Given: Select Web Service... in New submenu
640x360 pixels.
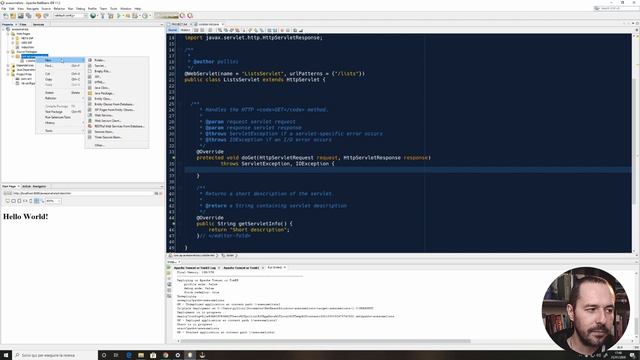Looking at the screenshot, I should click(117, 115).
